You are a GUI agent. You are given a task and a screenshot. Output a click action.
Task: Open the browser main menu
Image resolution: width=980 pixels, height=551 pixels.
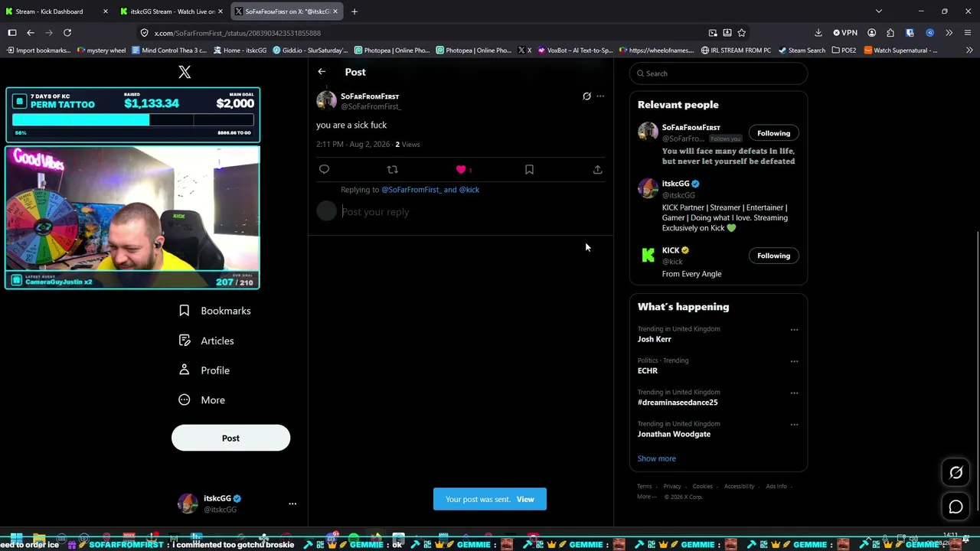coord(968,33)
